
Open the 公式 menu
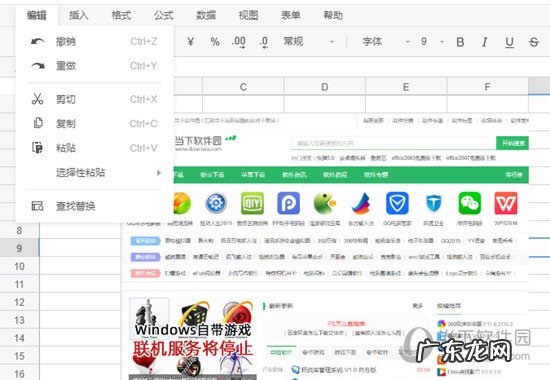[x=163, y=15]
